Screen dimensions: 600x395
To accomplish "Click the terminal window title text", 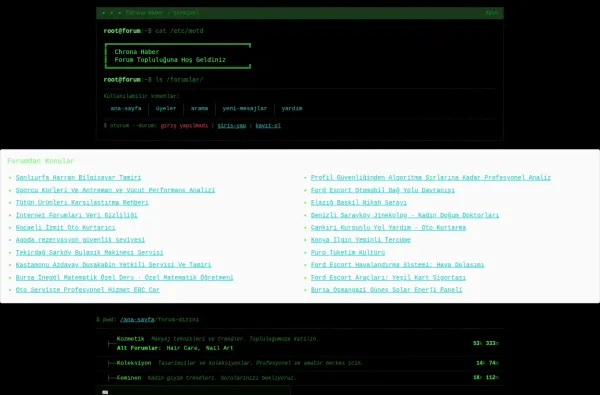I will coord(162,13).
